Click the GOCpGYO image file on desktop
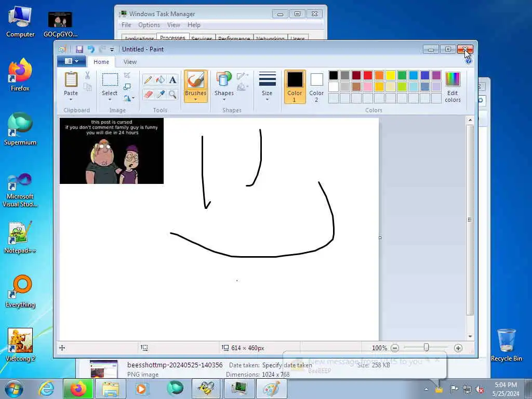The height and width of the screenshot is (399, 532). [60, 24]
